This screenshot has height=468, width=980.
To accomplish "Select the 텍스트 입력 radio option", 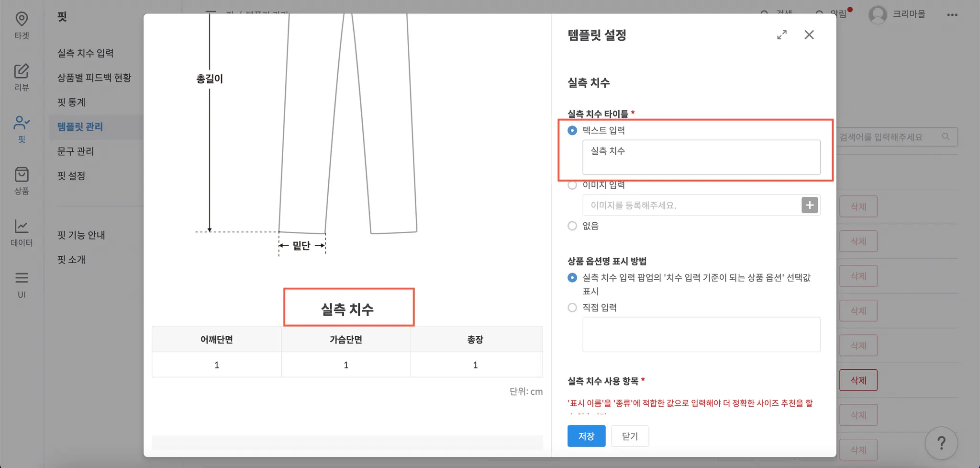I will (572, 130).
